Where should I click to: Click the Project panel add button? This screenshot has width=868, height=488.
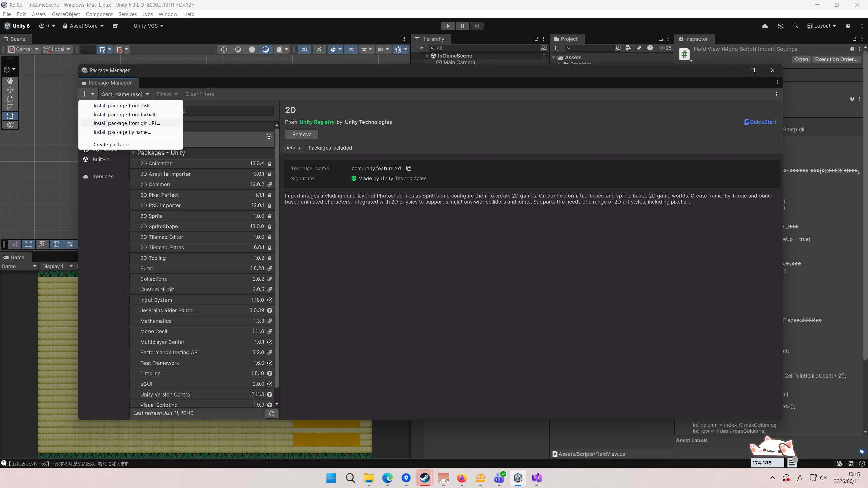point(555,48)
